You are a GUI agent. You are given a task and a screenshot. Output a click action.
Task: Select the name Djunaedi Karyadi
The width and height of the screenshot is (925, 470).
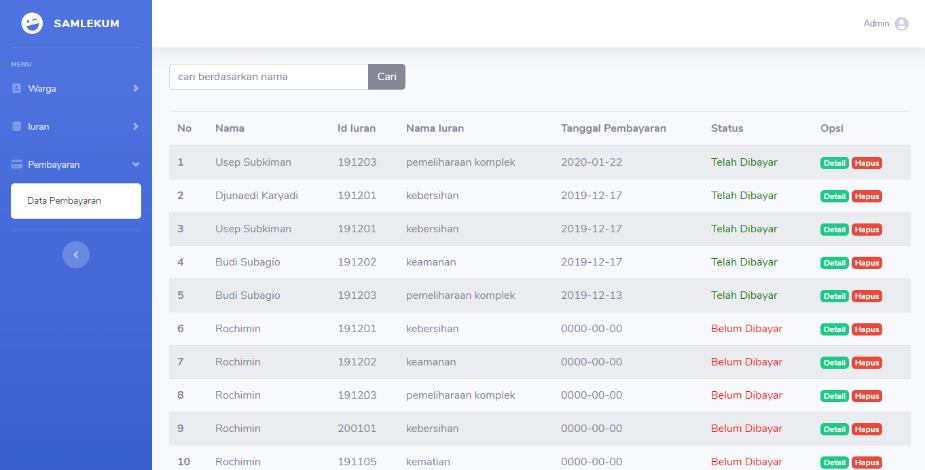pos(257,195)
